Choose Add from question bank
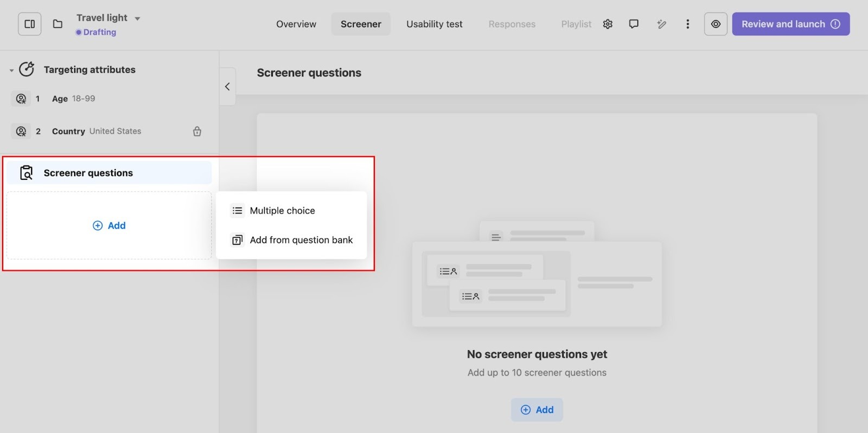 click(x=301, y=240)
